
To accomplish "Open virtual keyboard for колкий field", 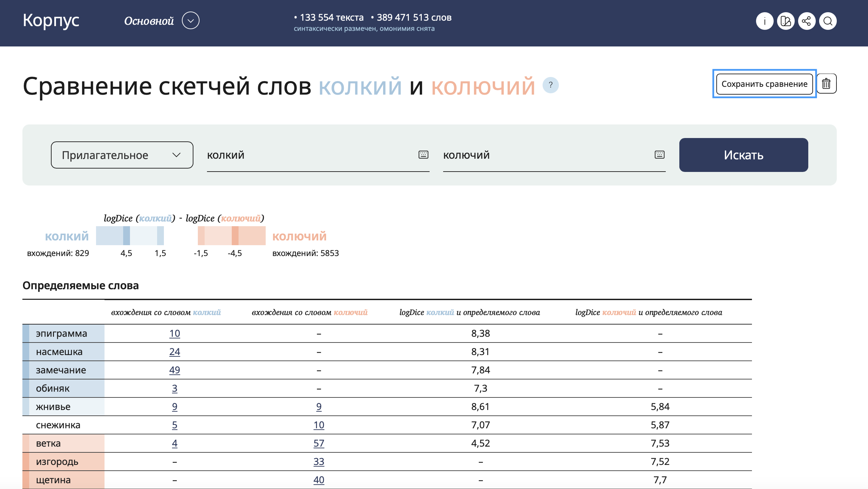I will 423,155.
